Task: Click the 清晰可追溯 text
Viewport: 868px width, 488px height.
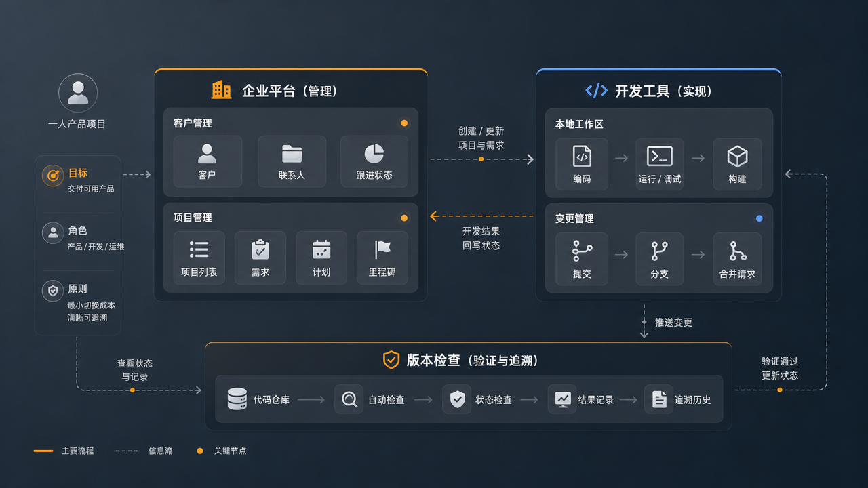Action: [x=87, y=317]
